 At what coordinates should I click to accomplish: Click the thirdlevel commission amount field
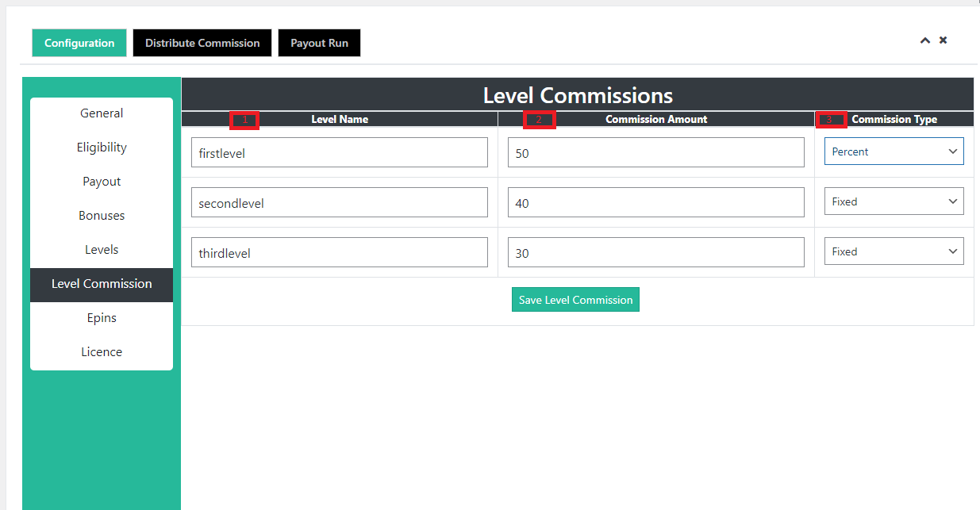(x=655, y=253)
